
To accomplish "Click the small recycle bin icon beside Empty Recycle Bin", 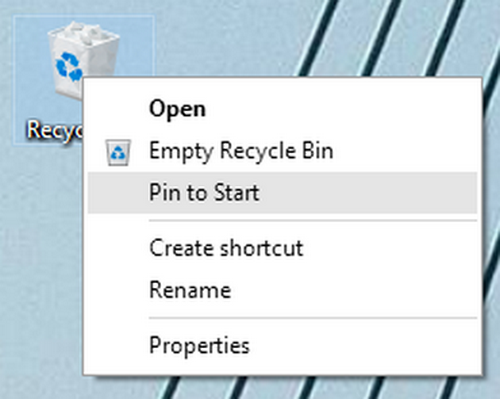I will [118, 152].
